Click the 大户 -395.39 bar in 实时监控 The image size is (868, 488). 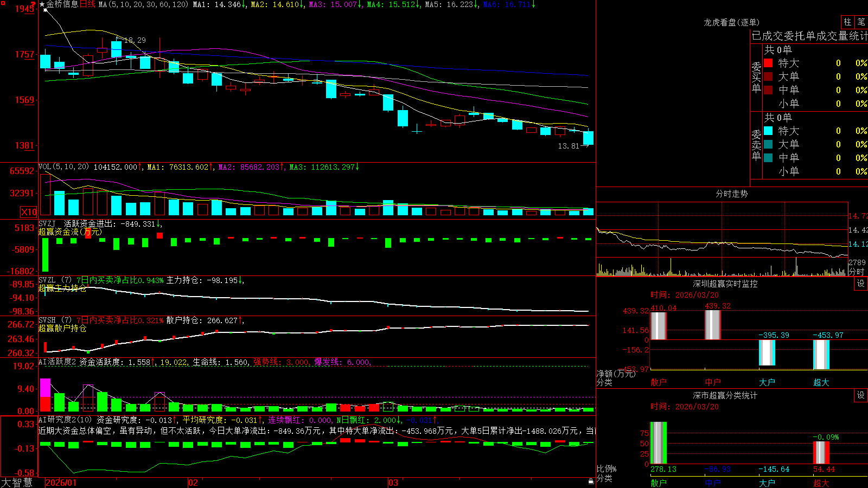click(x=767, y=352)
